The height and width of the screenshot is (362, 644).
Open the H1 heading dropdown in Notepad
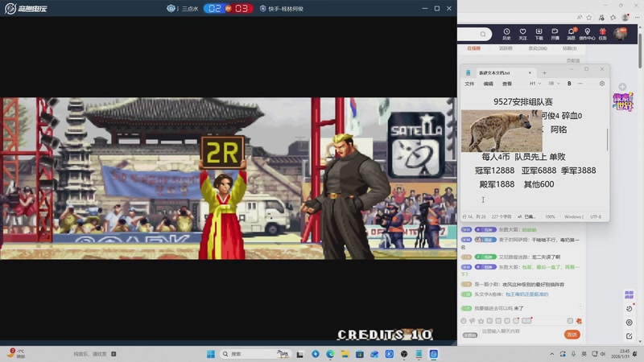535,84
